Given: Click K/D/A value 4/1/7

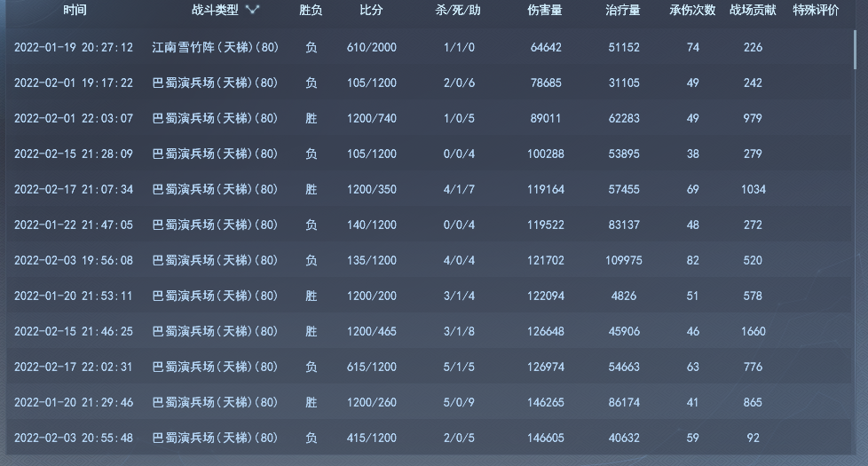Looking at the screenshot, I should (459, 189).
